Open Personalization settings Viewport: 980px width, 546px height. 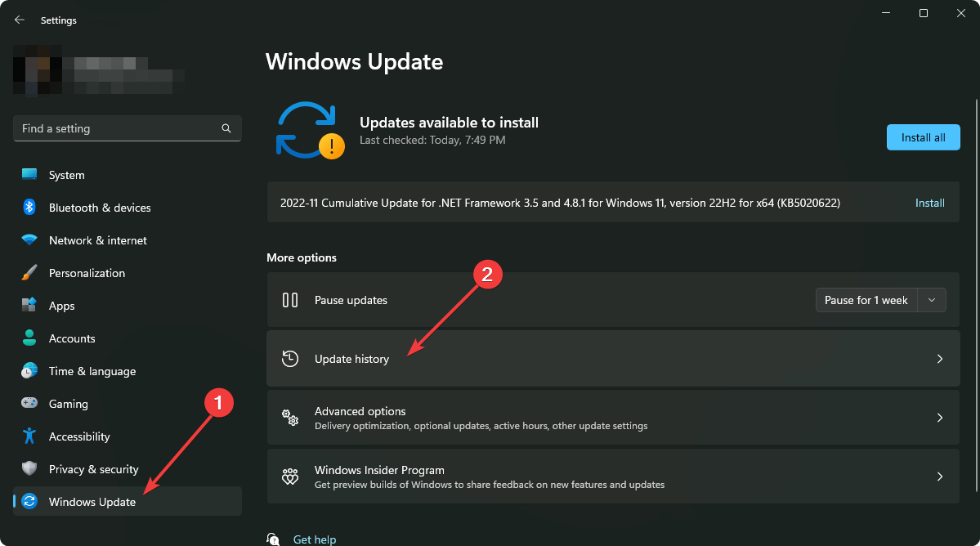pyautogui.click(x=29, y=272)
